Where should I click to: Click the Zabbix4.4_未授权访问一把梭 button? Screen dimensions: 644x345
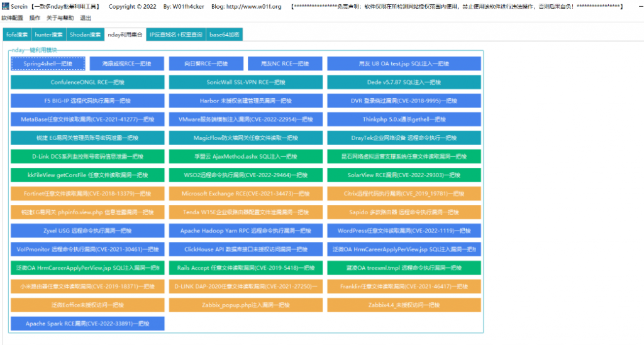(404, 305)
